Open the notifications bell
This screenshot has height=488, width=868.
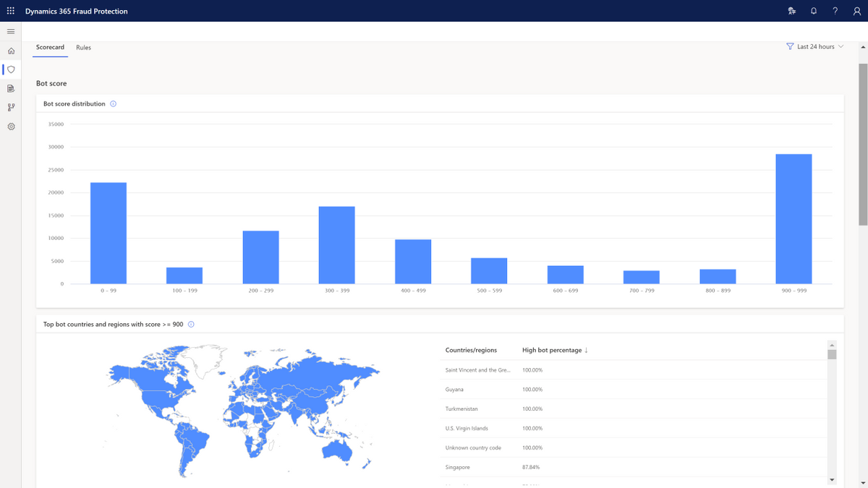coord(814,11)
